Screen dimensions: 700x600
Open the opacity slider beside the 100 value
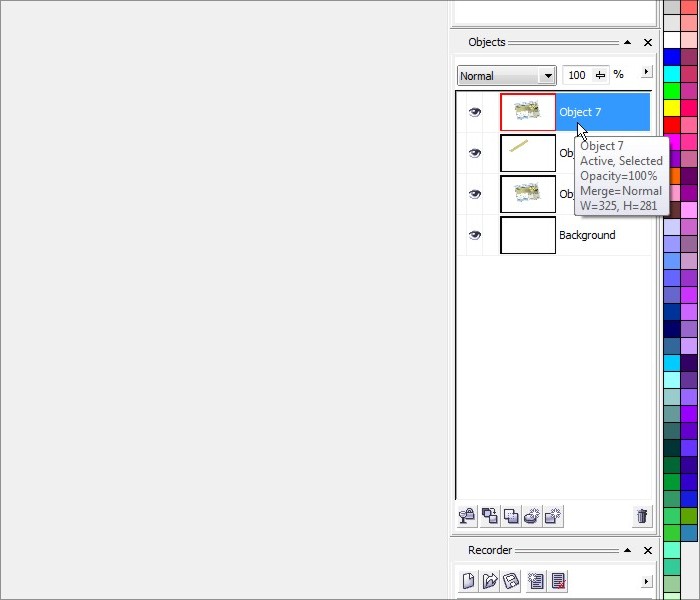click(x=600, y=75)
